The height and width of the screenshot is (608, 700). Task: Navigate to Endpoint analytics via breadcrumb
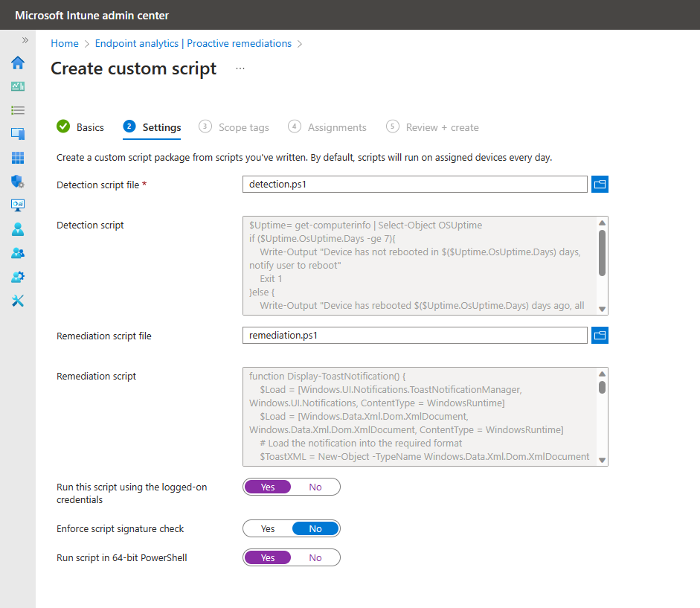pyautogui.click(x=193, y=43)
